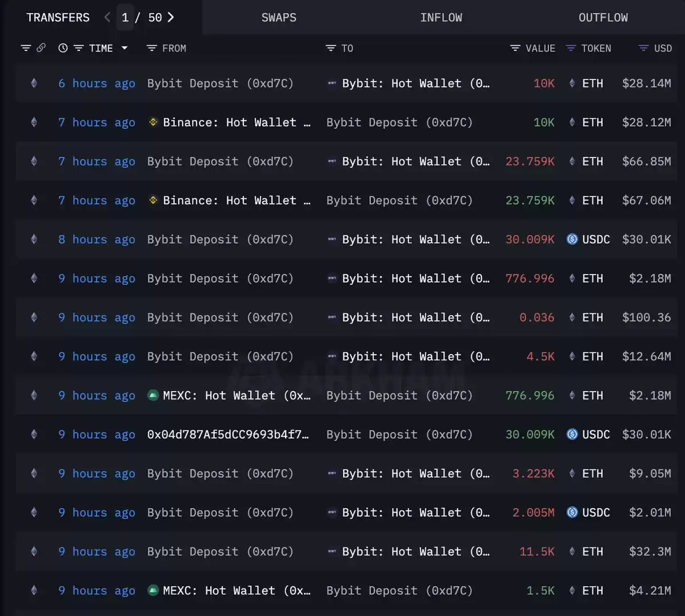Open the "8 hours ago" transaction link

(97, 239)
